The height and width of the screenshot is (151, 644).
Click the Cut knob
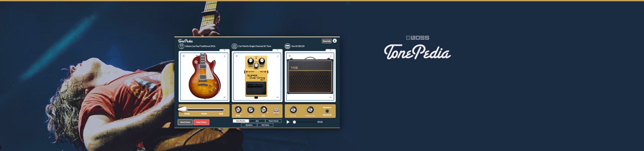click(263, 110)
